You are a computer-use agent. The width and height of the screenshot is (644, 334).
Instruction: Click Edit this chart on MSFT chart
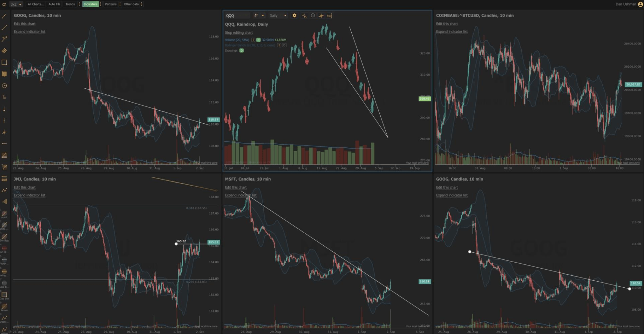click(236, 187)
